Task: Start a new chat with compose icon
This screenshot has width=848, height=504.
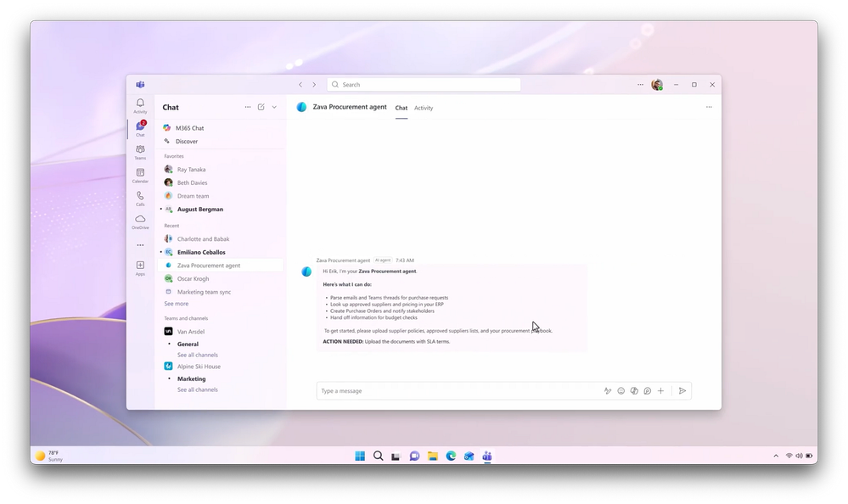Action: [261, 107]
